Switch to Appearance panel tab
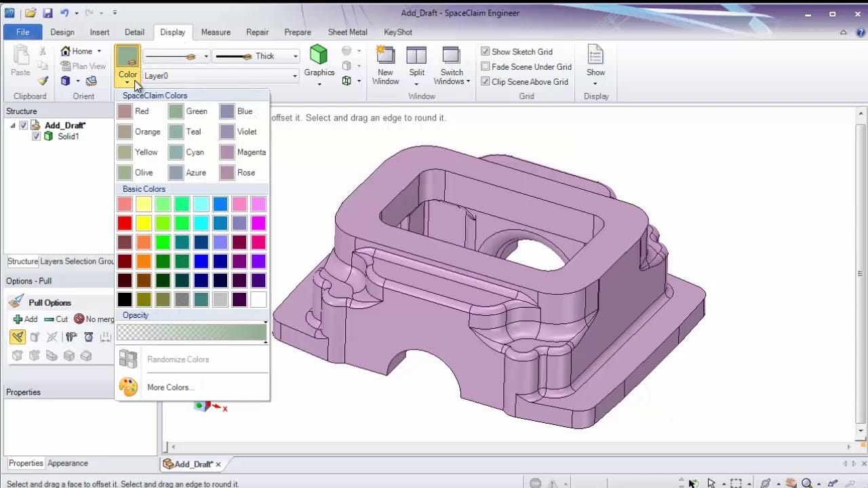 pyautogui.click(x=68, y=464)
